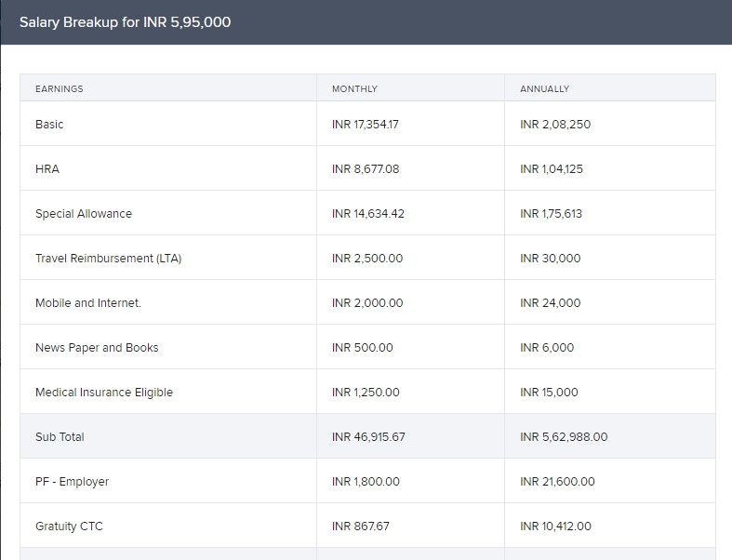
Task: Select the Medical Insurance Eligible label
Action: (104, 393)
